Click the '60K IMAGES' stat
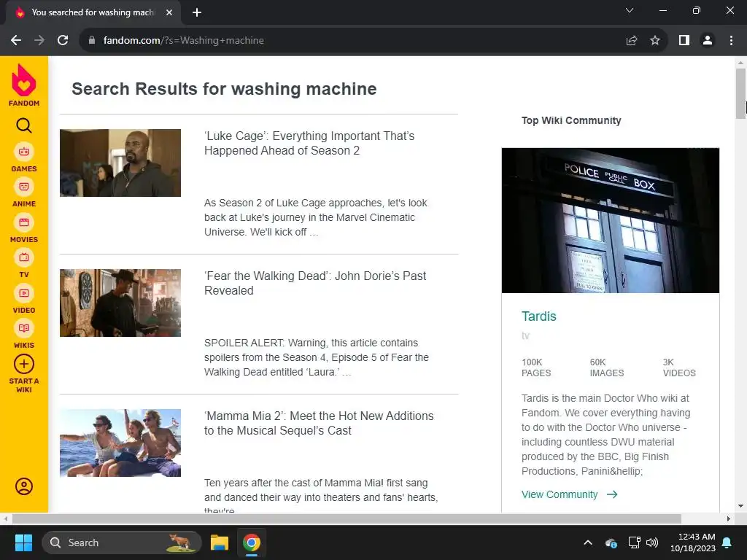 [x=606, y=367]
